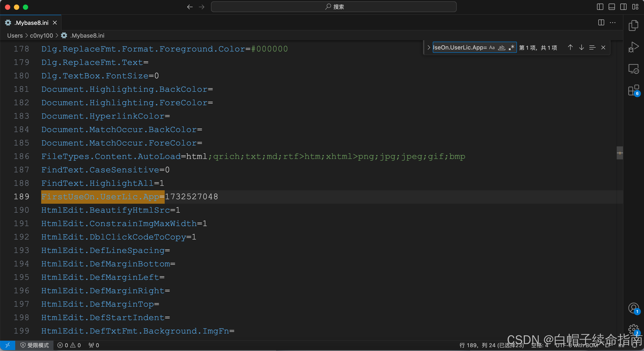Toggle the bottom panel layout icon
The image size is (644, 351).
click(x=612, y=7)
